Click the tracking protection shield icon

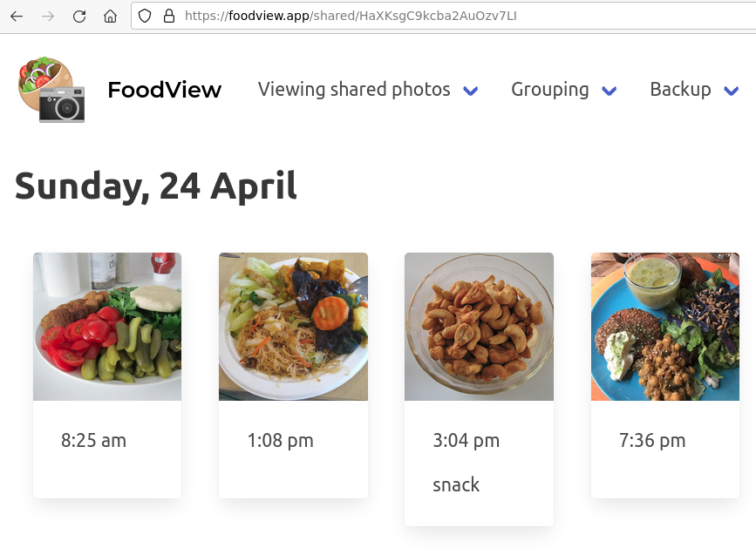pyautogui.click(x=145, y=15)
